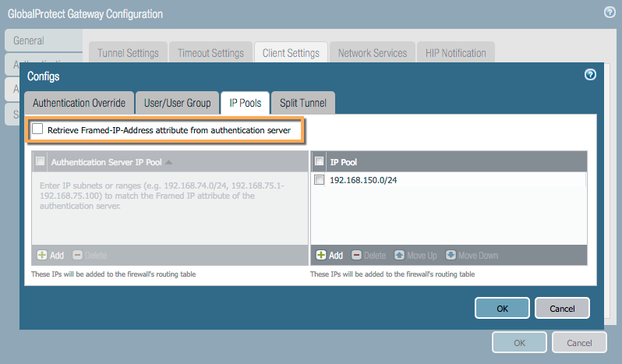Screen dimensions: 622x364
Task: Sort by Authentication Server IP Pool arrow
Action: pyautogui.click(x=169, y=162)
